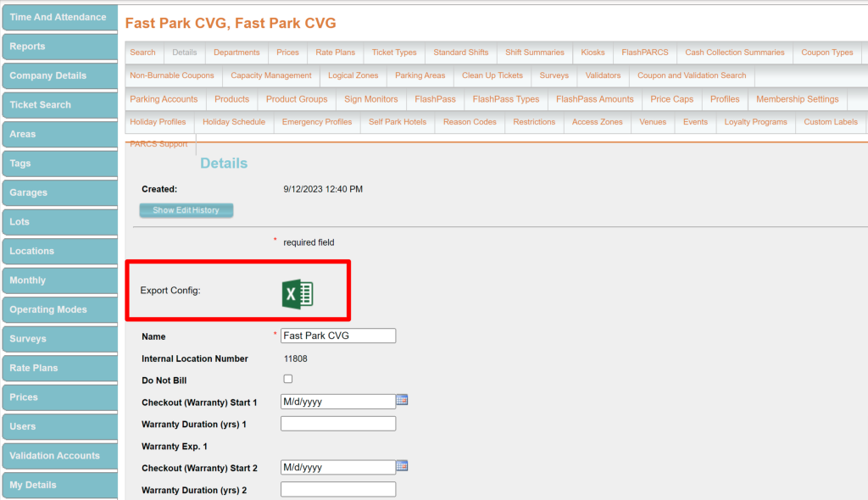Open Reason Codes tab

(x=470, y=122)
